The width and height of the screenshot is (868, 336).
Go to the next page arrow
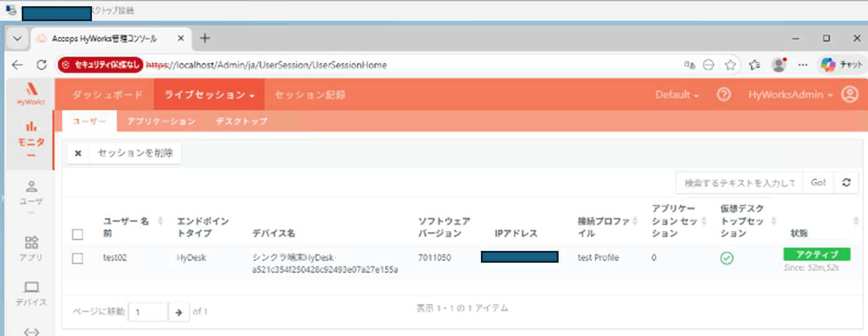178,312
